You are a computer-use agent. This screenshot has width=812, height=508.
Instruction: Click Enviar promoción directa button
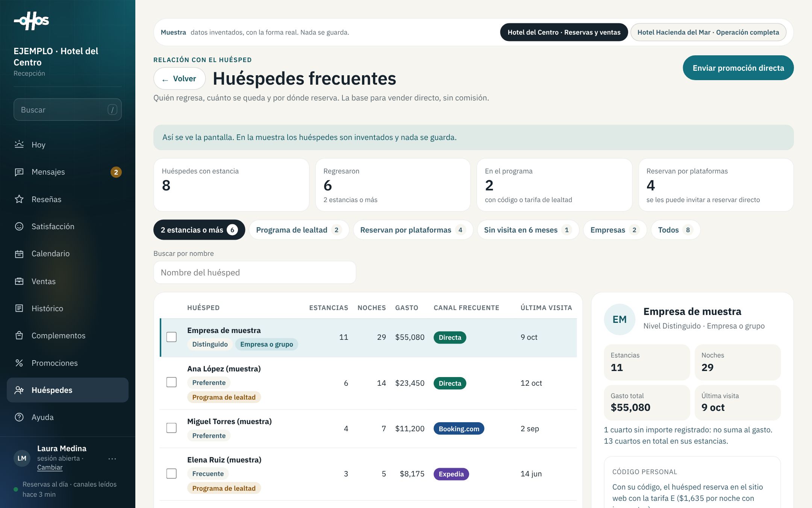click(x=738, y=68)
